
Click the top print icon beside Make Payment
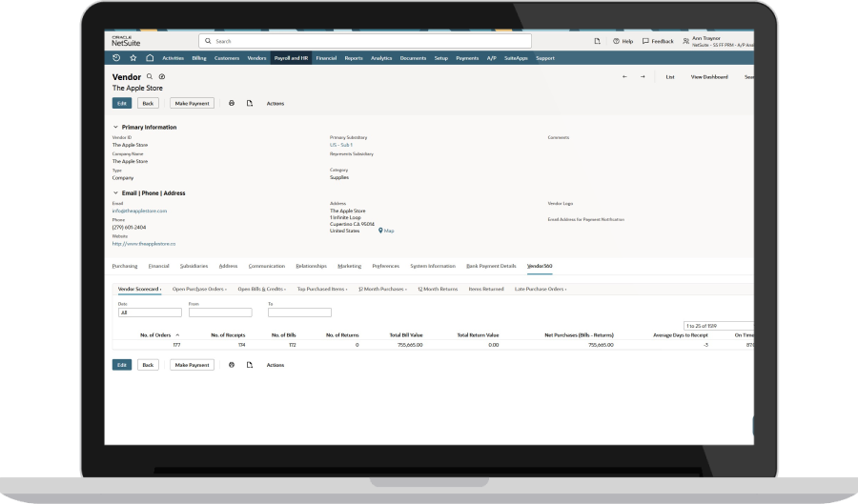click(231, 103)
